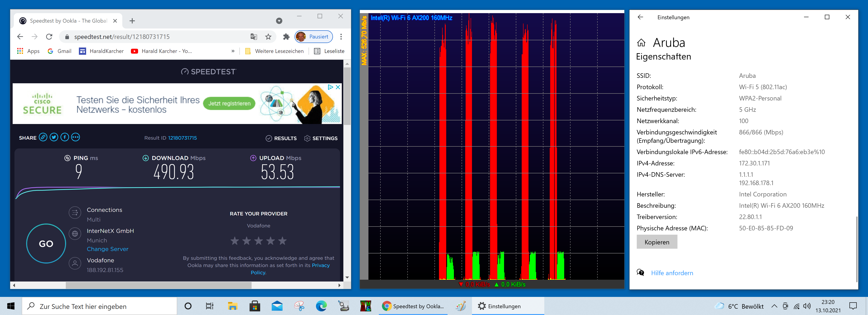This screenshot has width=868, height=315.
Task: Click the Windows taskbar search box
Action: click(100, 306)
